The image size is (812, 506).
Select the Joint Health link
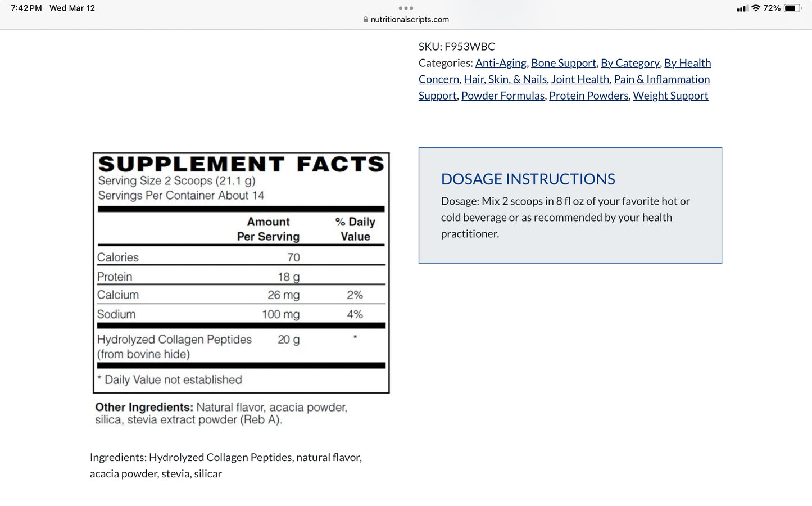580,79
